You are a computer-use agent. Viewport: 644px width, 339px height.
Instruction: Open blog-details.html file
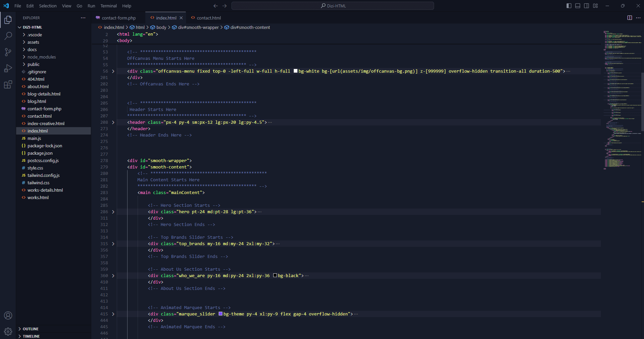pos(53,94)
